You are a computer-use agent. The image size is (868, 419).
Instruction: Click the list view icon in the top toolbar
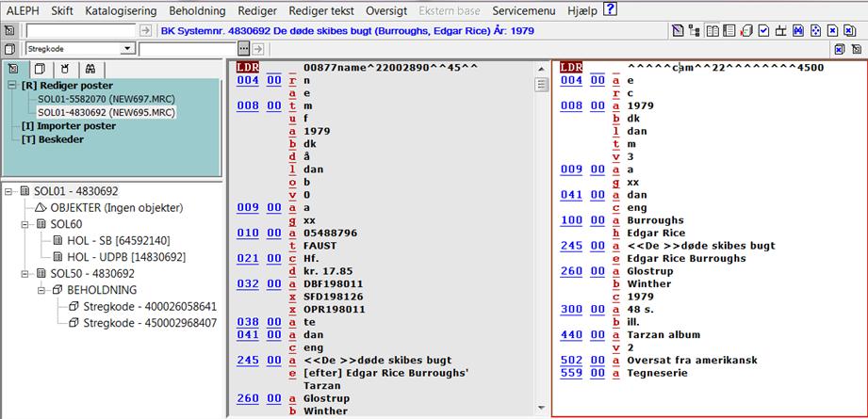point(729,31)
